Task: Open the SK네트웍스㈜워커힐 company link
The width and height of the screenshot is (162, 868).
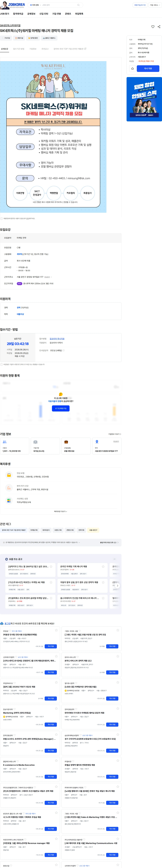Action: [10, 25]
